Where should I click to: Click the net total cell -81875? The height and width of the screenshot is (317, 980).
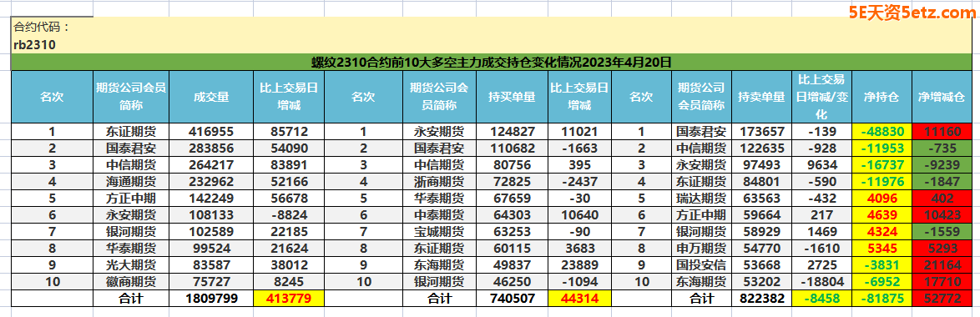pos(881,299)
